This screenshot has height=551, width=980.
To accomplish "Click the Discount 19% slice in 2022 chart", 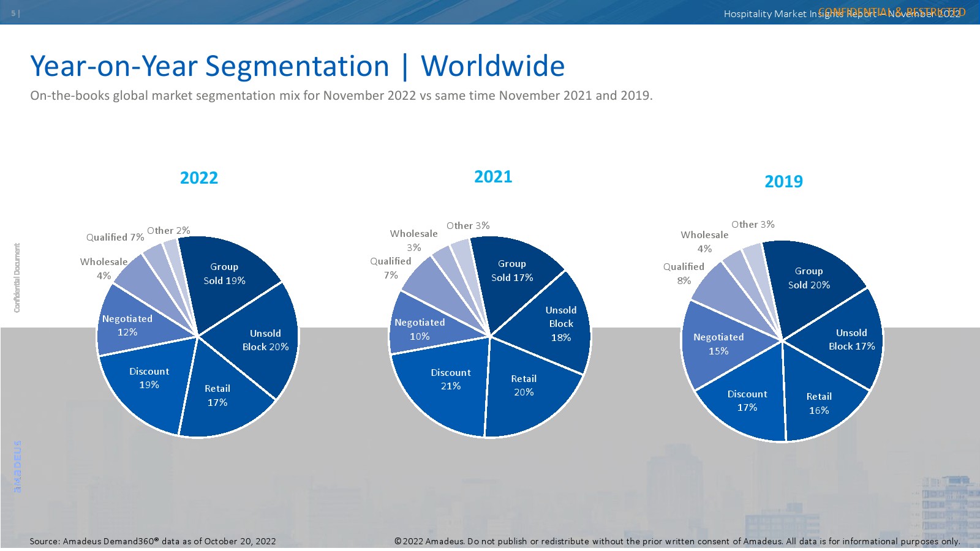I will tap(149, 378).
